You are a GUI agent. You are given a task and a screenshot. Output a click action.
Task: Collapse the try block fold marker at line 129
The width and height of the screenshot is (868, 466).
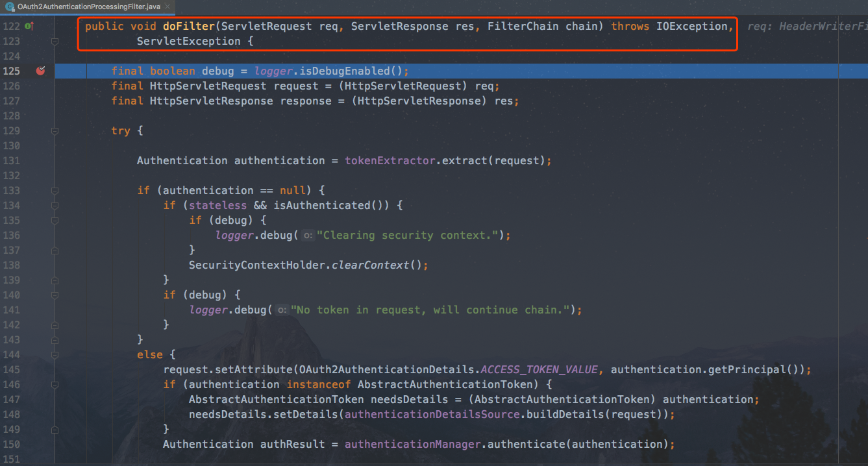[55, 130]
